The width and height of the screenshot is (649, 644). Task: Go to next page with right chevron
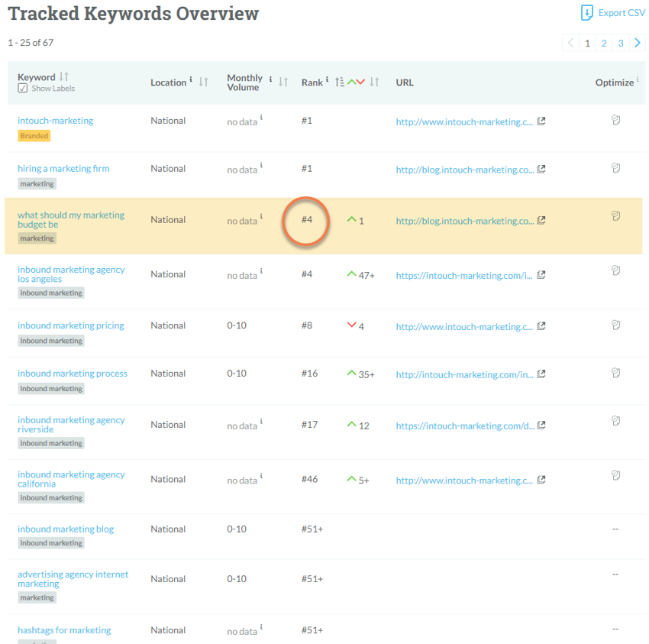pyautogui.click(x=638, y=43)
